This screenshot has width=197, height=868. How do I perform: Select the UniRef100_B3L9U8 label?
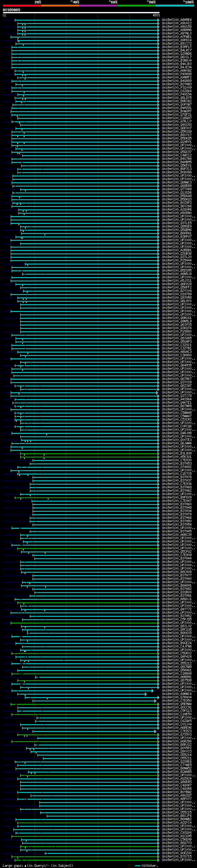click(x=177, y=453)
